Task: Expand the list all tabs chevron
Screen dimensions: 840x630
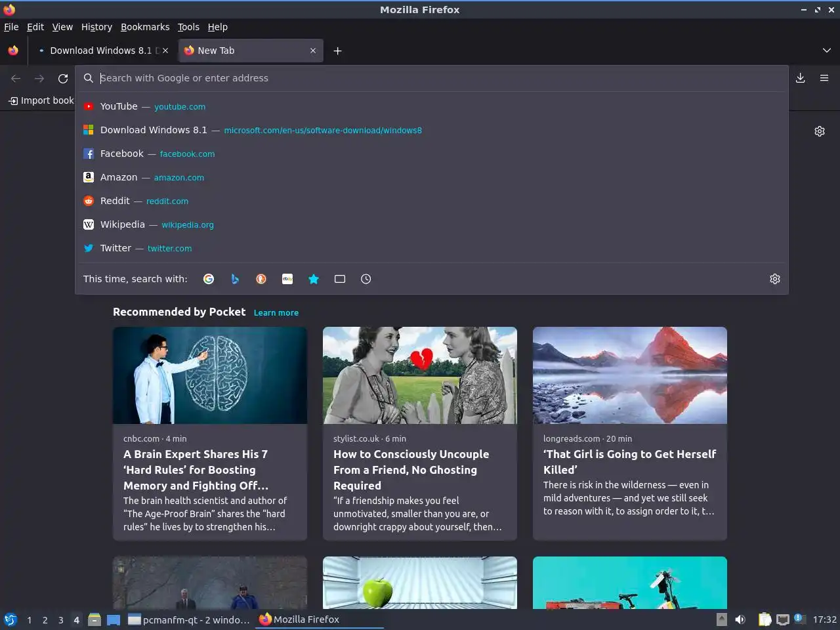Action: pos(826,51)
